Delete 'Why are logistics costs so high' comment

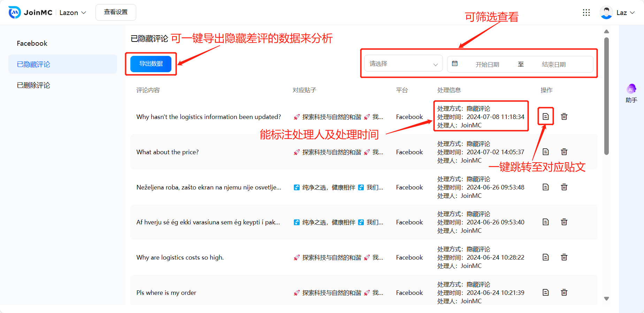point(564,257)
